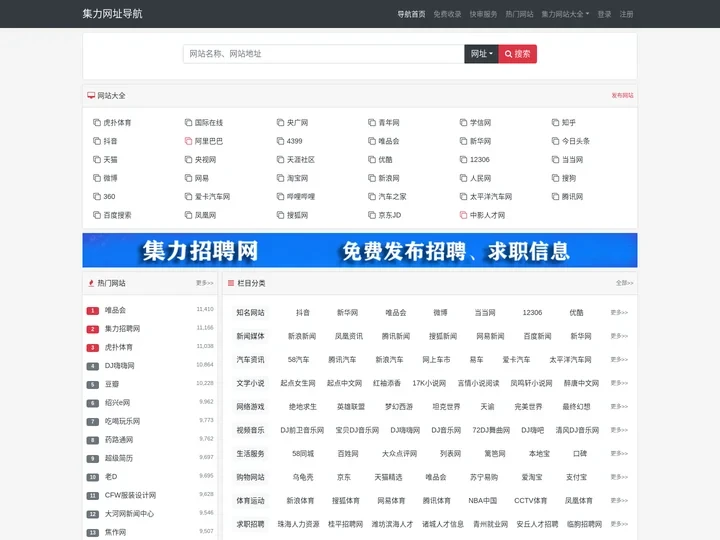This screenshot has width=720, height=540.
Task: Click 注册 in the top navigation
Action: click(x=626, y=14)
